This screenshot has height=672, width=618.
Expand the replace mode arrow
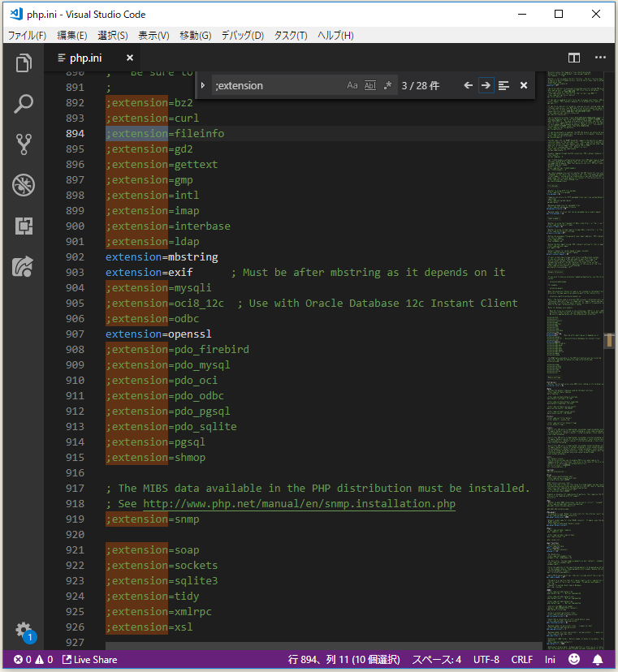(203, 85)
